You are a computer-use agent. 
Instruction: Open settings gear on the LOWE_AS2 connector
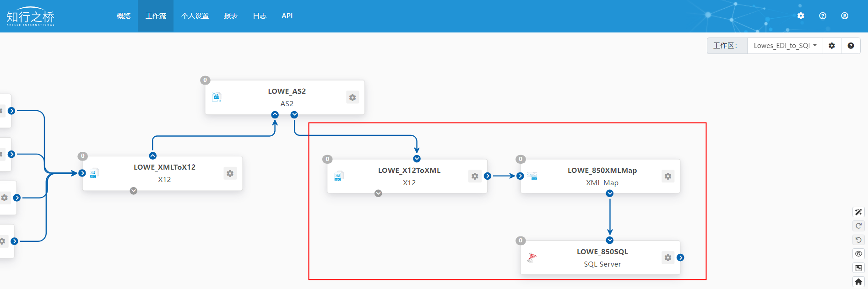(x=353, y=97)
